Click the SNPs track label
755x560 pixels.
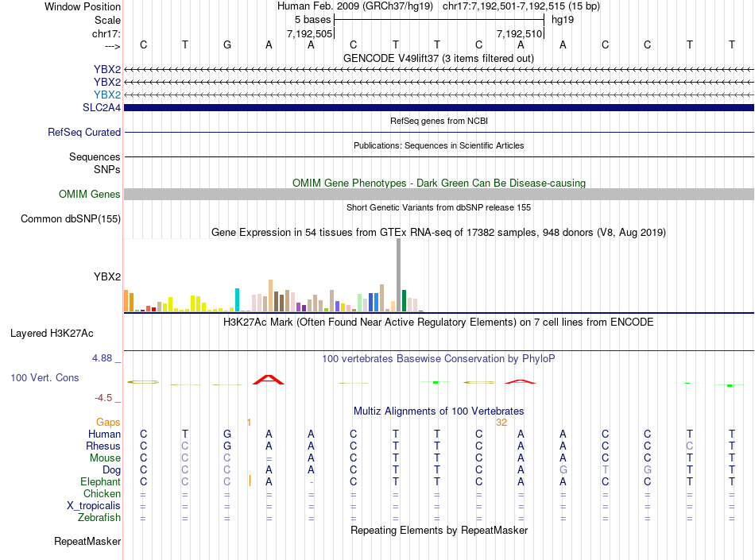pyautogui.click(x=107, y=169)
